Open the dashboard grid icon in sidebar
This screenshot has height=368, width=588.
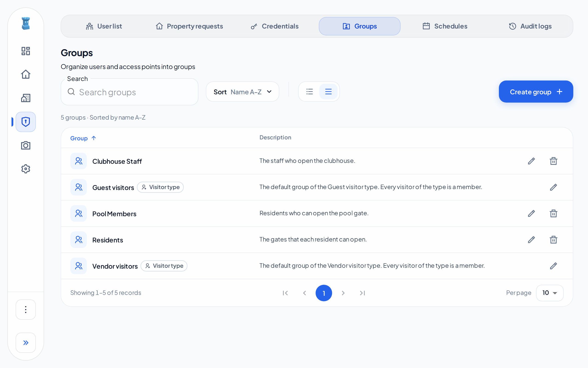click(x=25, y=51)
